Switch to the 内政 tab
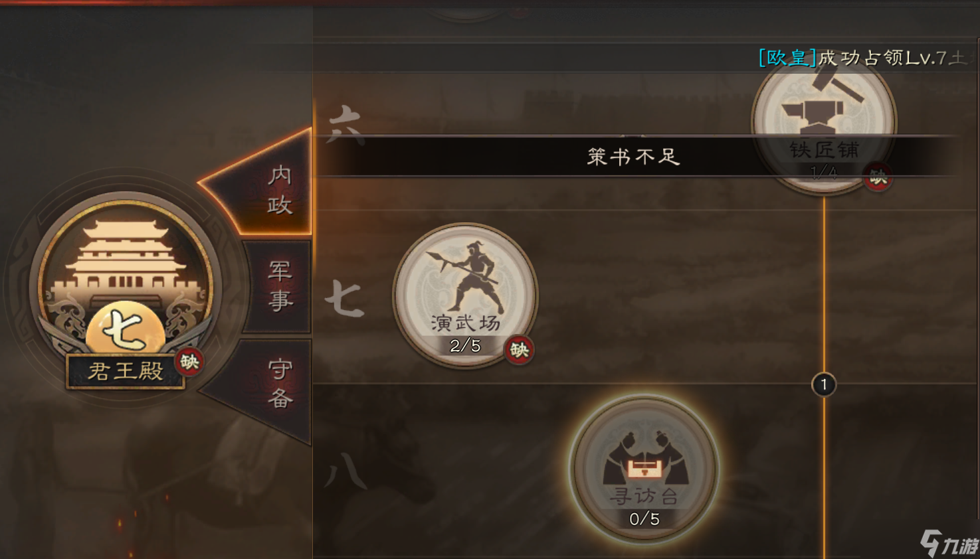Image resolution: width=980 pixels, height=559 pixels. click(x=280, y=190)
